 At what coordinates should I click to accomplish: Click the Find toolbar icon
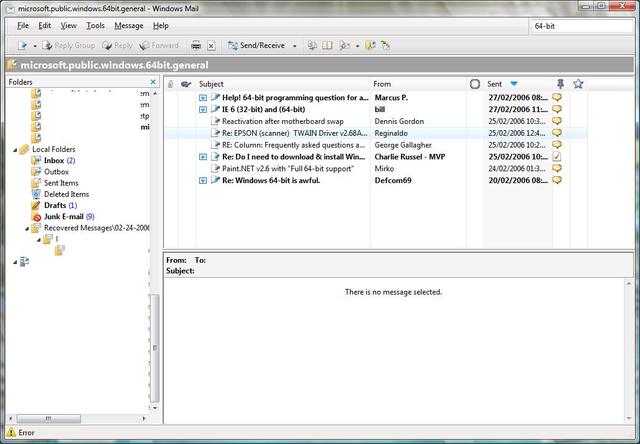pos(345,46)
